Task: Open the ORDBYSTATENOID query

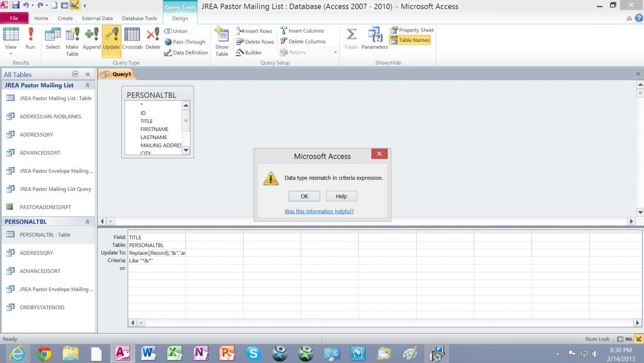Action: coord(48,307)
